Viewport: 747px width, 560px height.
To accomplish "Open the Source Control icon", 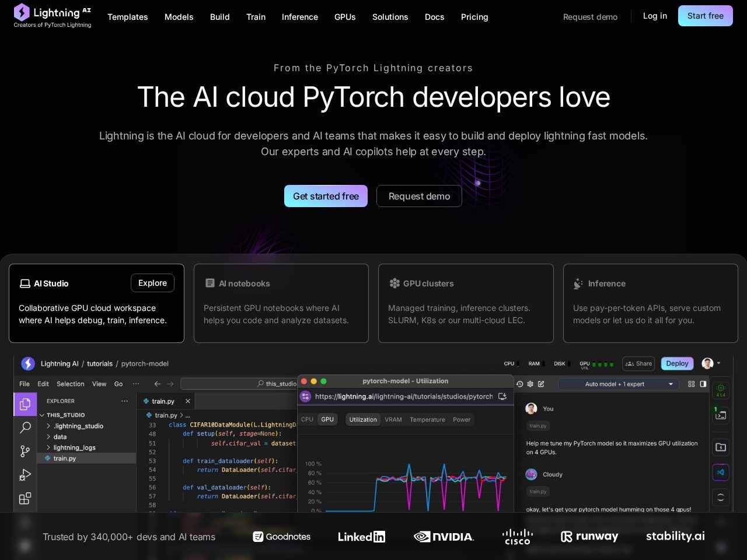I will 25,451.
